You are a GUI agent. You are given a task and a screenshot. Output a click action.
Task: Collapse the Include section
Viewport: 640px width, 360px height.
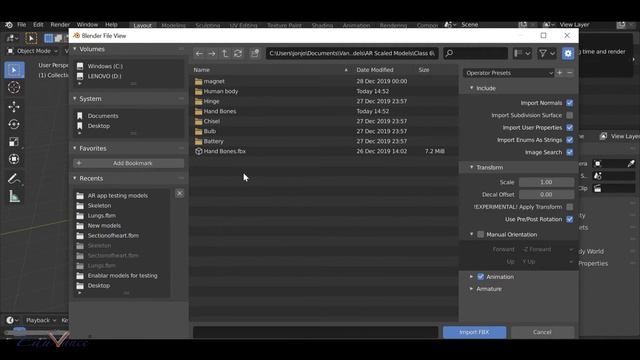(x=472, y=88)
